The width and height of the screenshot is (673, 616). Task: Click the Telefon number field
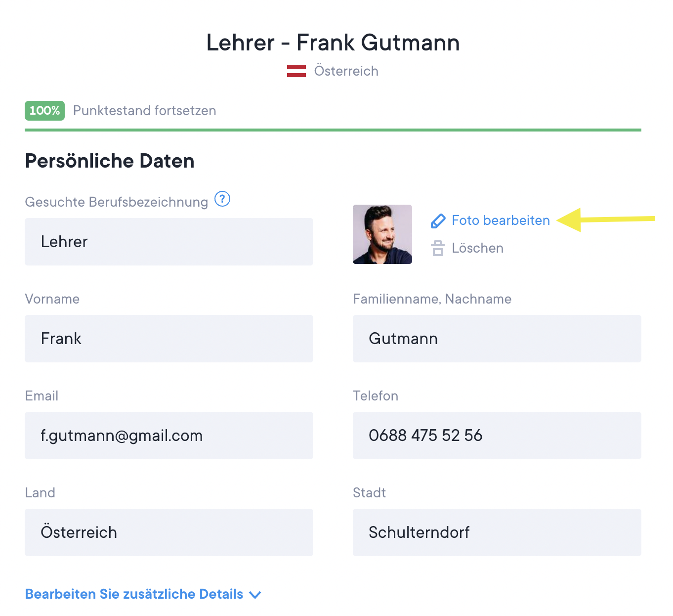click(497, 436)
